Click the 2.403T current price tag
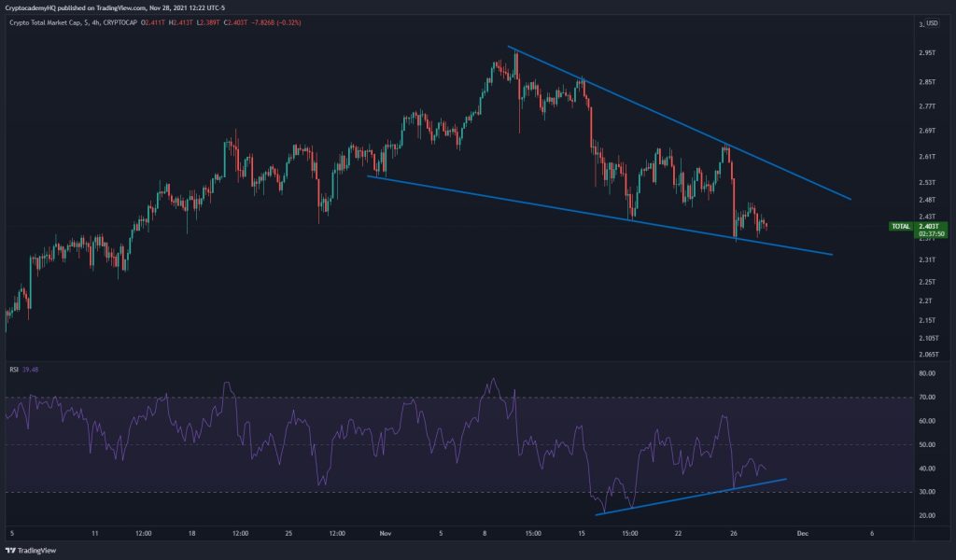Image resolution: width=956 pixels, height=560 pixels. 927,226
